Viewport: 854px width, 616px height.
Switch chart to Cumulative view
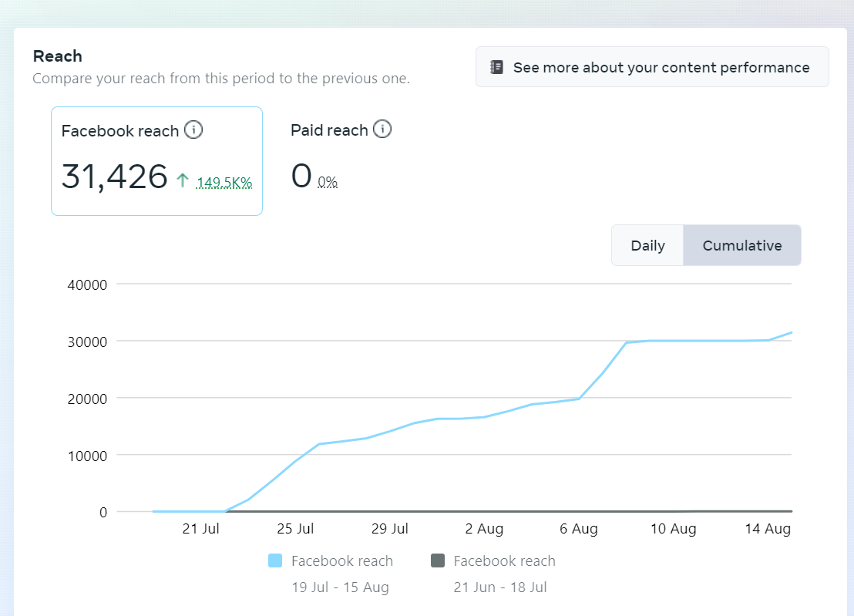741,245
